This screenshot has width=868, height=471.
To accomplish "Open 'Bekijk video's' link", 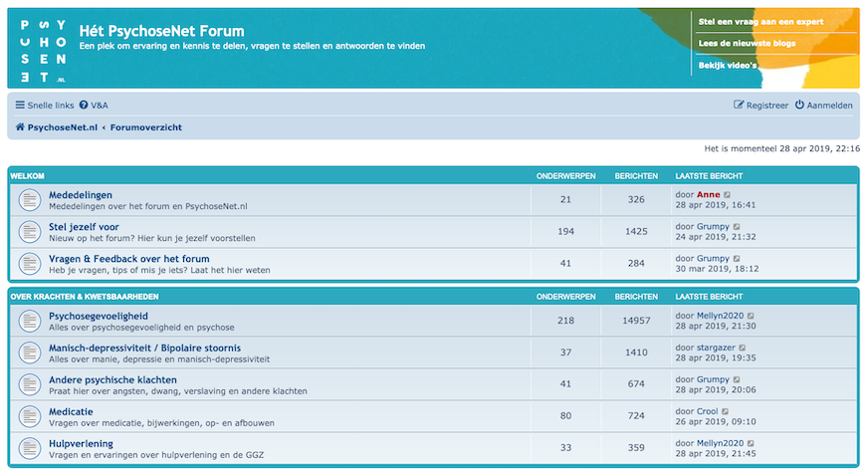I will [x=728, y=66].
